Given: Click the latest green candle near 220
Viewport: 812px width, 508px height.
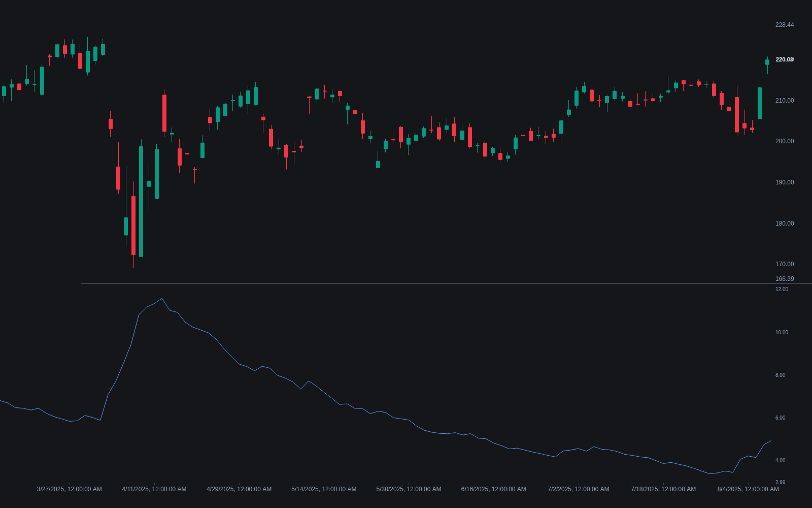Looking at the screenshot, I should pyautogui.click(x=767, y=62).
